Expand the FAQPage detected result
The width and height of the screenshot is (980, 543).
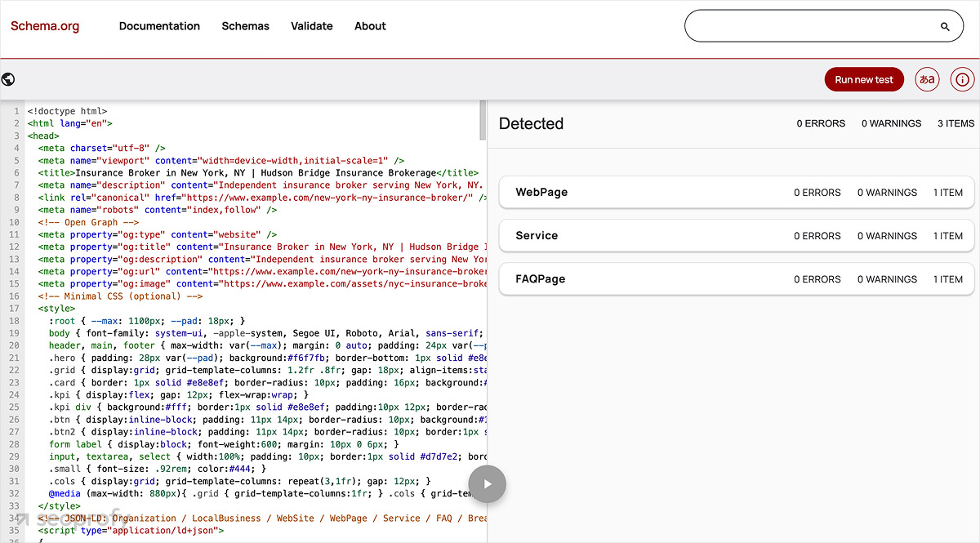click(x=735, y=278)
